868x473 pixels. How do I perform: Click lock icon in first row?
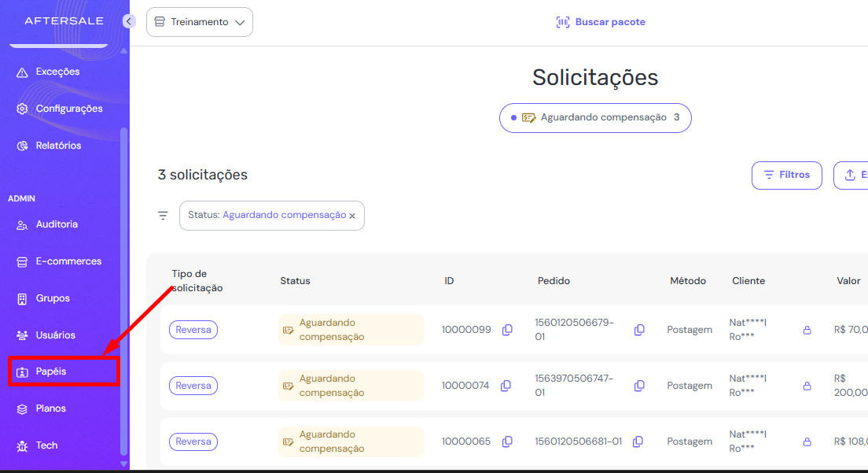[807, 331]
